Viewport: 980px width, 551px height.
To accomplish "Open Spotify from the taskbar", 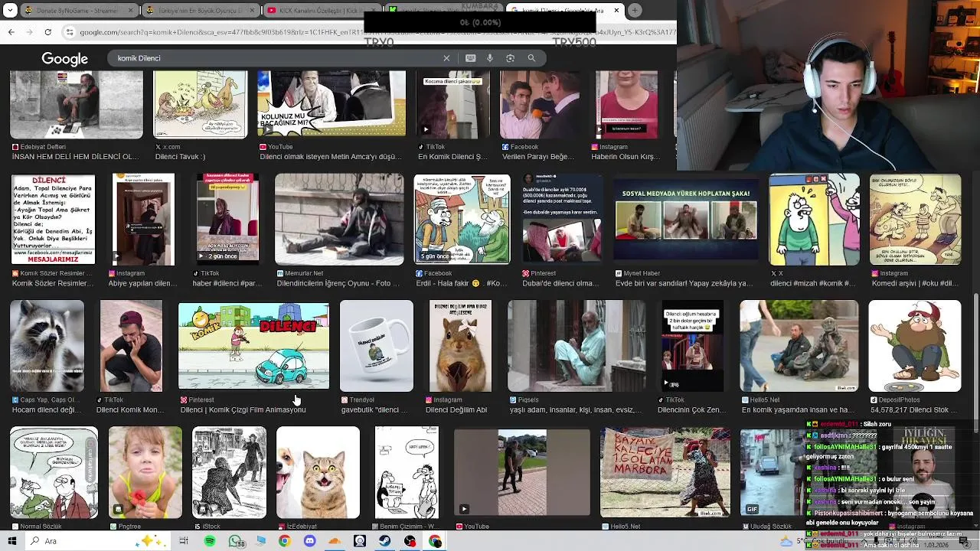I will click(x=210, y=541).
